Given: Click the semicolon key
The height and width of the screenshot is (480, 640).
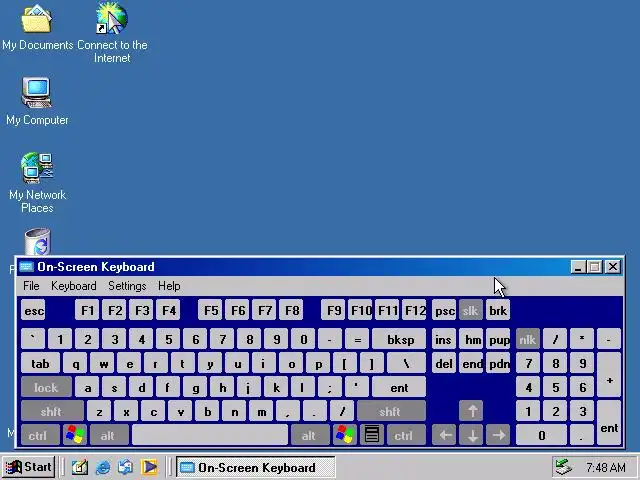Looking at the screenshot, I should 329,387.
